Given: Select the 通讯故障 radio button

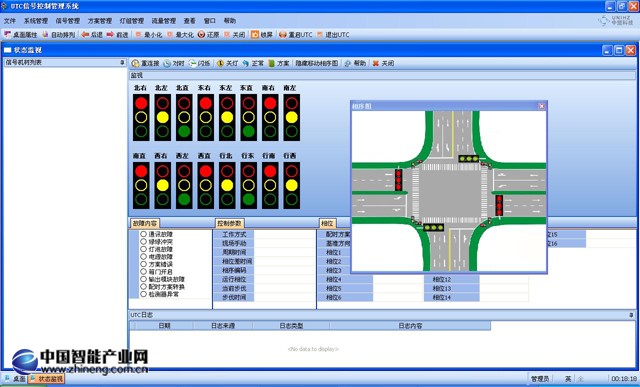Looking at the screenshot, I should 143,234.
